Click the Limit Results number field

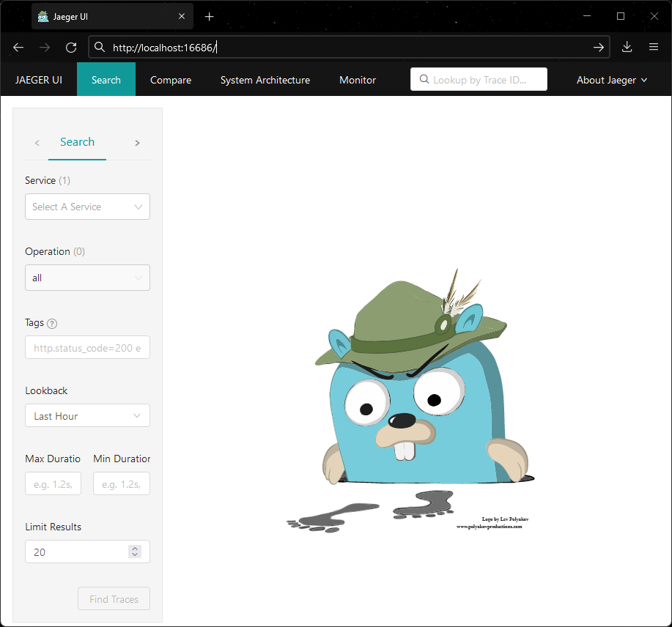coord(87,552)
